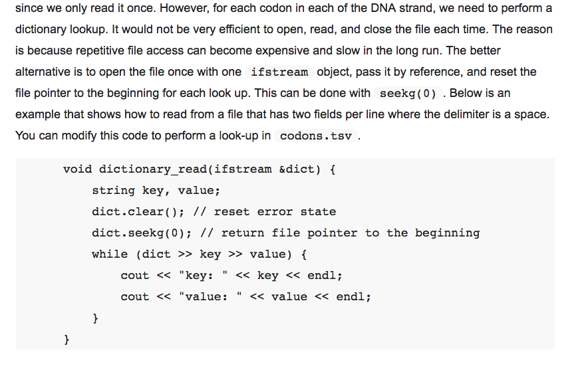The height and width of the screenshot is (380, 588).
Task: Click the cout value output line
Action: point(245,297)
